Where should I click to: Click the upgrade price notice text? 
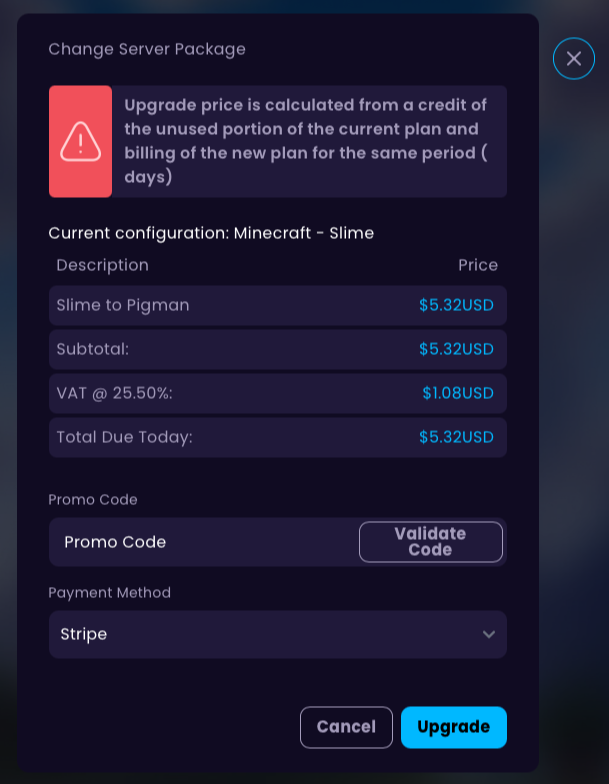tap(306, 141)
